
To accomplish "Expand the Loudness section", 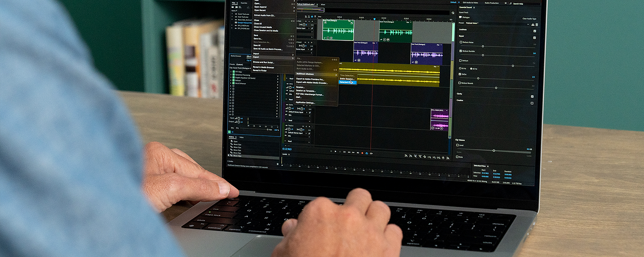I will (463, 30).
